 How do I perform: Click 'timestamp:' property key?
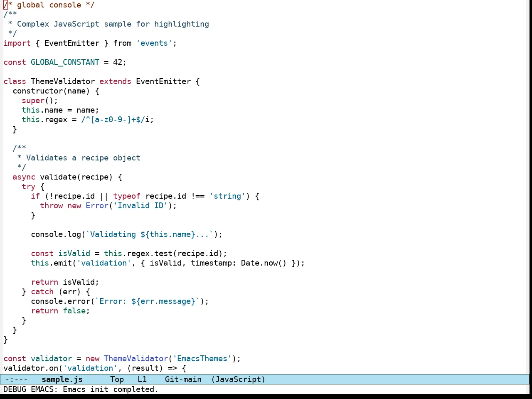coord(214,263)
